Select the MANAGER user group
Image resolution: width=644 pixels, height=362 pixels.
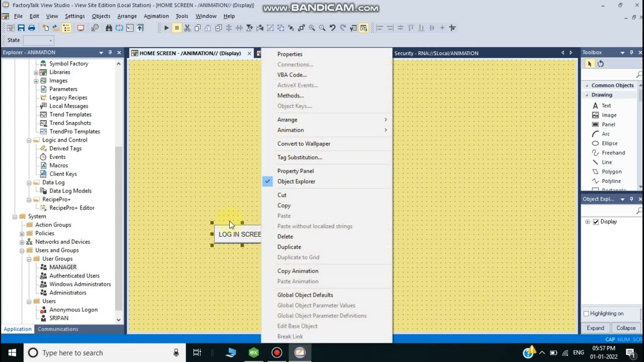tap(63, 267)
